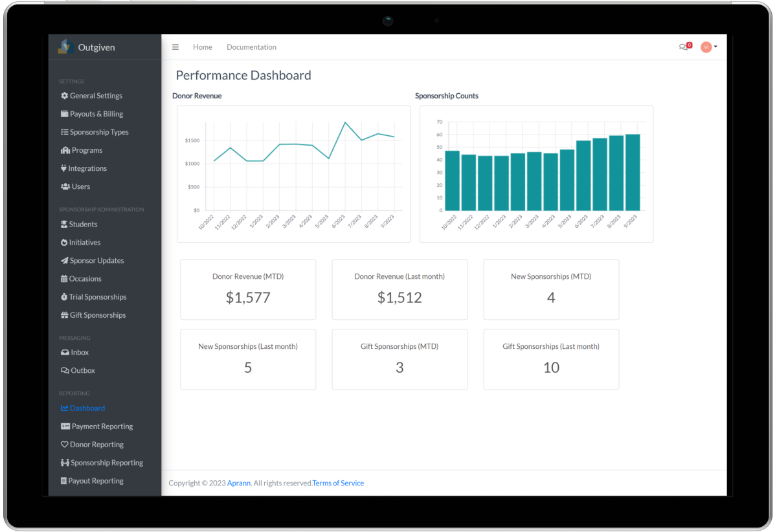Open Gift Sponsorships menu label
This screenshot has width=777, height=532.
pyautogui.click(x=98, y=315)
